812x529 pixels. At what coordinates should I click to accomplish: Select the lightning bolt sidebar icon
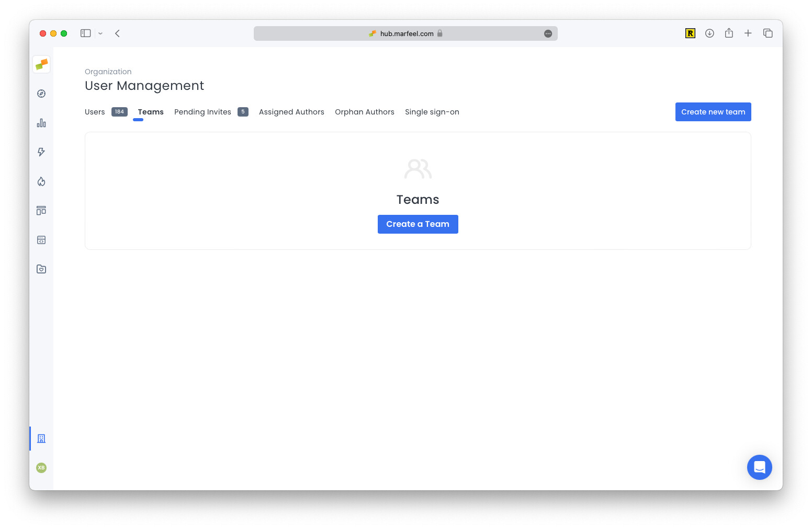pyautogui.click(x=41, y=152)
